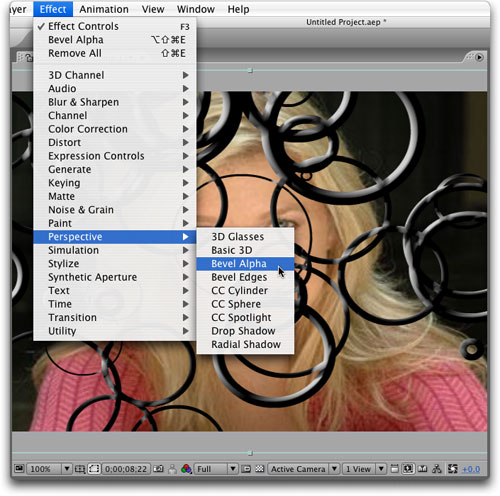500x496 pixels.
Task: Toggle the fast previews icon
Action: [408, 469]
